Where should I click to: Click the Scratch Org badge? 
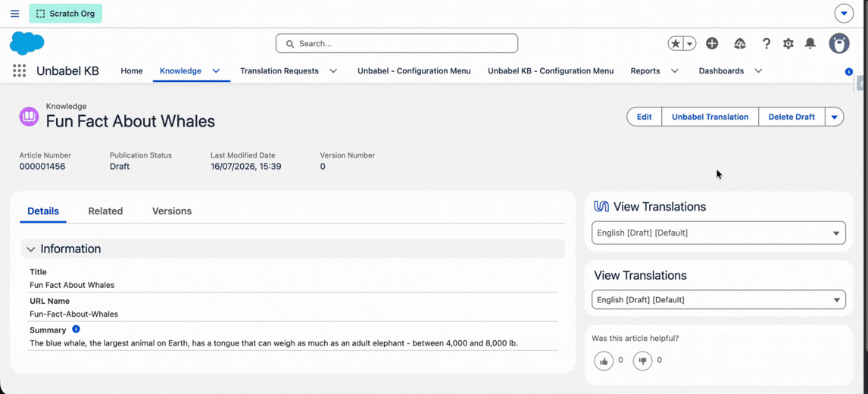(x=66, y=14)
